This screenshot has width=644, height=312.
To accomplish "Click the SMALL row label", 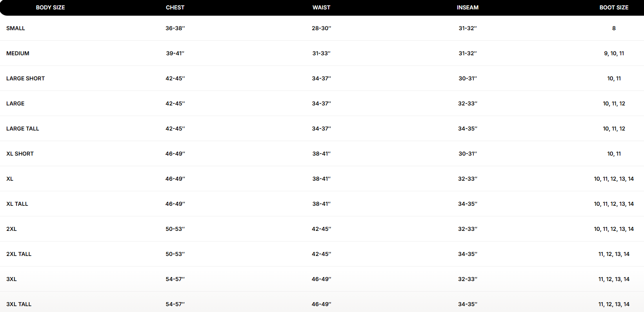I will [x=16, y=28].
